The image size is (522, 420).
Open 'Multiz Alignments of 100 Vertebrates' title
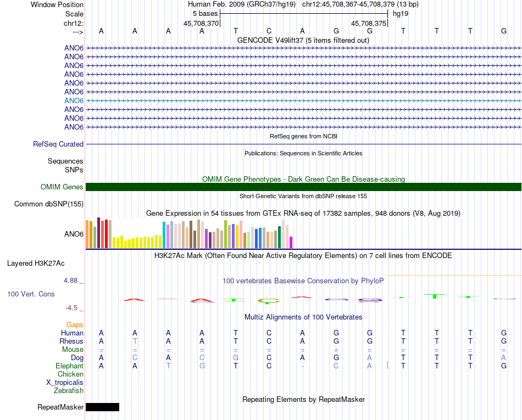click(x=303, y=317)
